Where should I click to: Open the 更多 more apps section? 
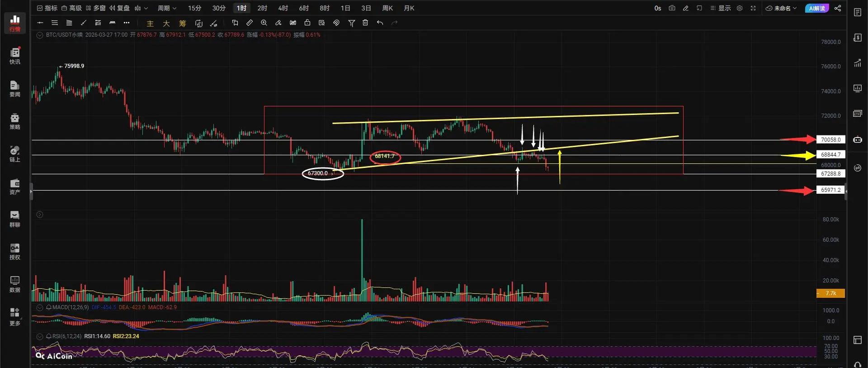coord(15,317)
